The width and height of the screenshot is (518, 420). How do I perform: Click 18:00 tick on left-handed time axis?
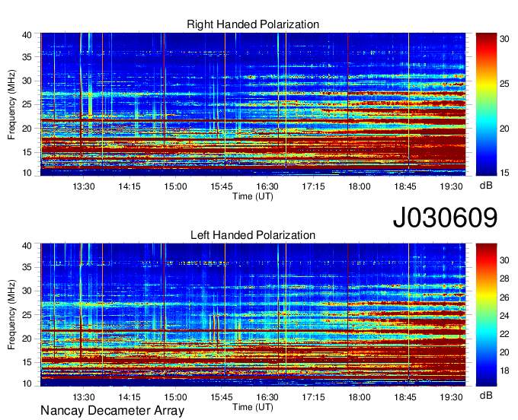click(360, 397)
